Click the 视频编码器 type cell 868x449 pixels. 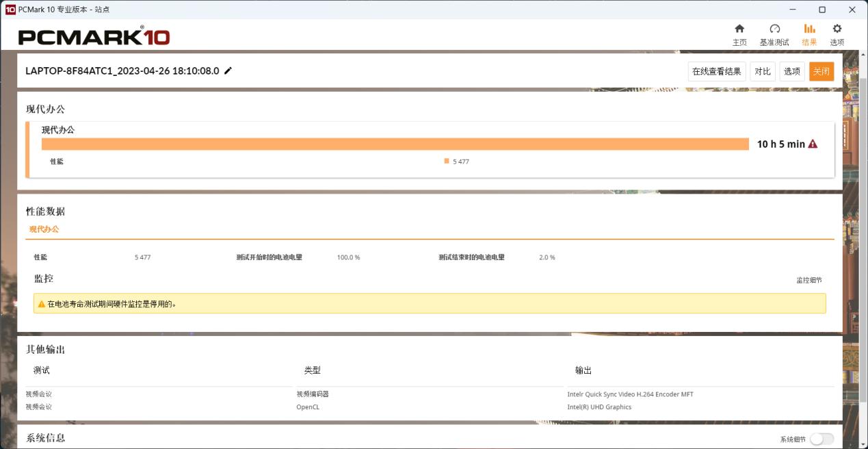(x=313, y=394)
